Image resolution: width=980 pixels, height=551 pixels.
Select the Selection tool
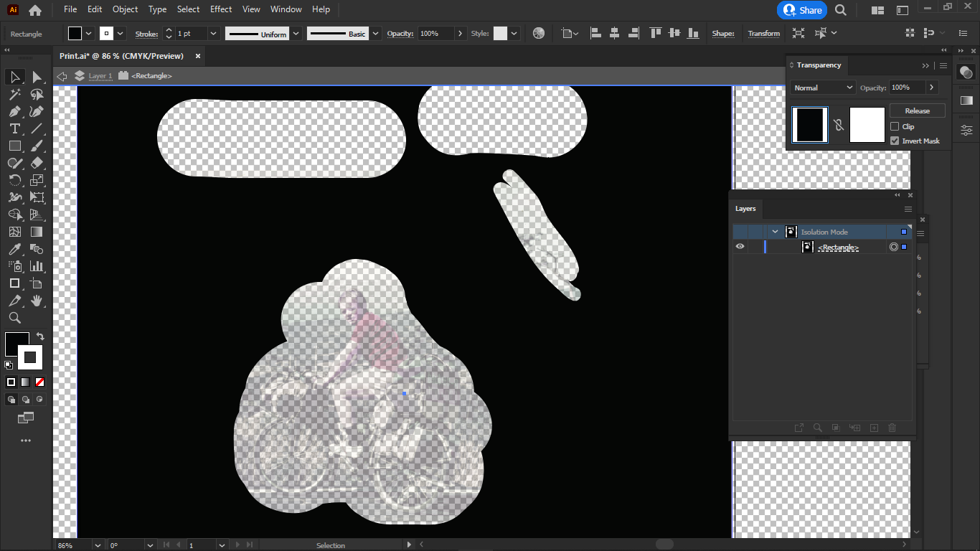click(x=14, y=77)
